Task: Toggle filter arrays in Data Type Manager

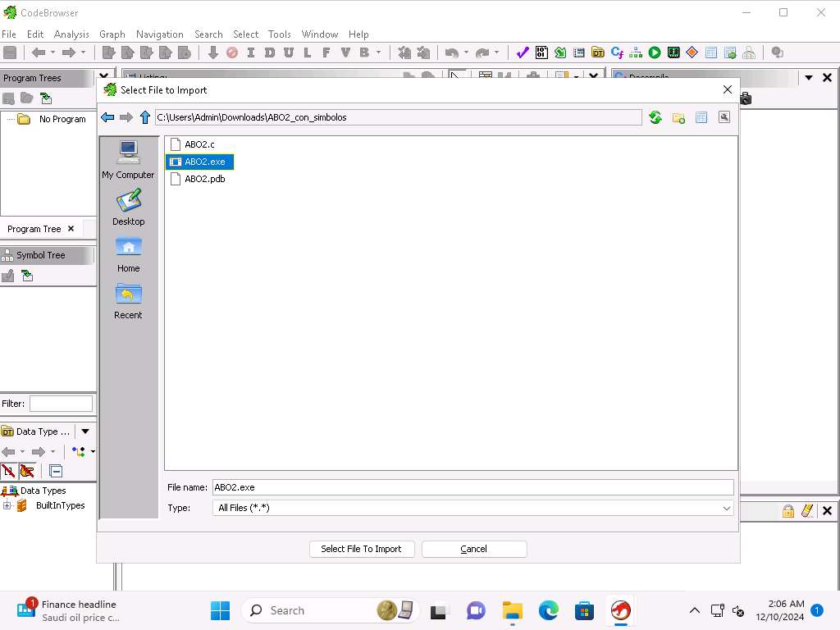Action: click(8, 471)
